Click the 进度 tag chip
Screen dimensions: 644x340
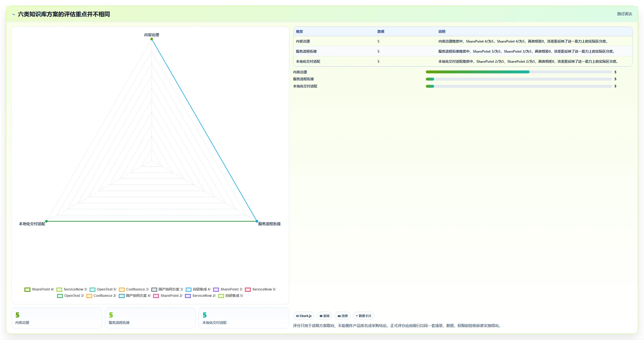343,316
